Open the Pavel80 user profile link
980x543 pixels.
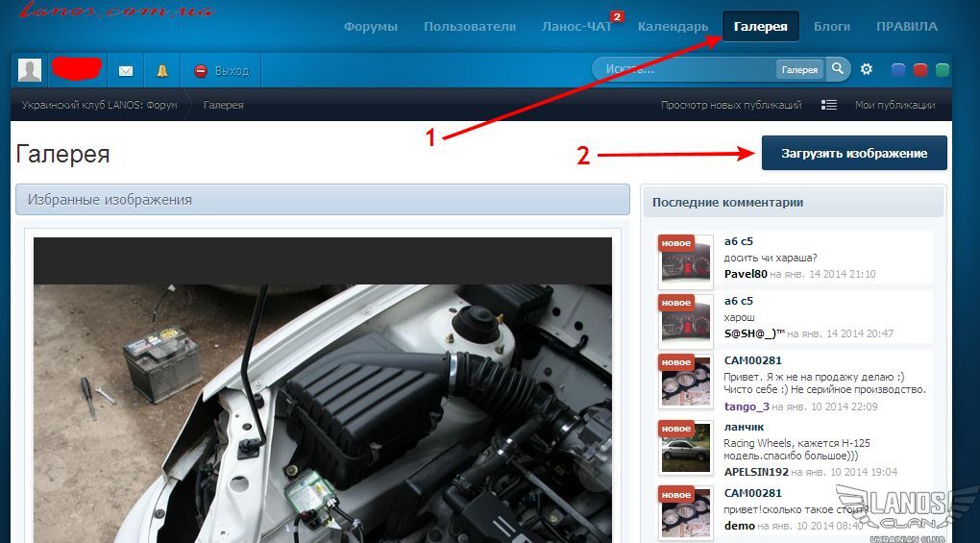tap(746, 274)
